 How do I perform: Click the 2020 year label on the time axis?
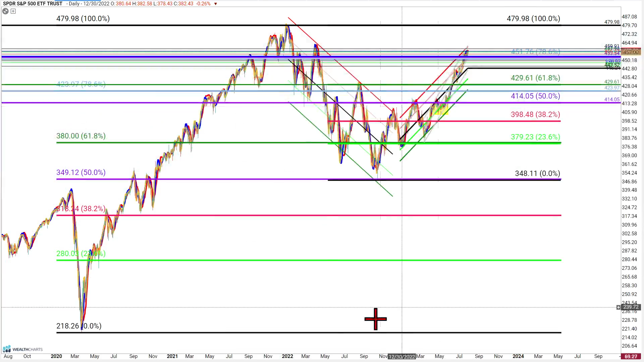(56, 356)
